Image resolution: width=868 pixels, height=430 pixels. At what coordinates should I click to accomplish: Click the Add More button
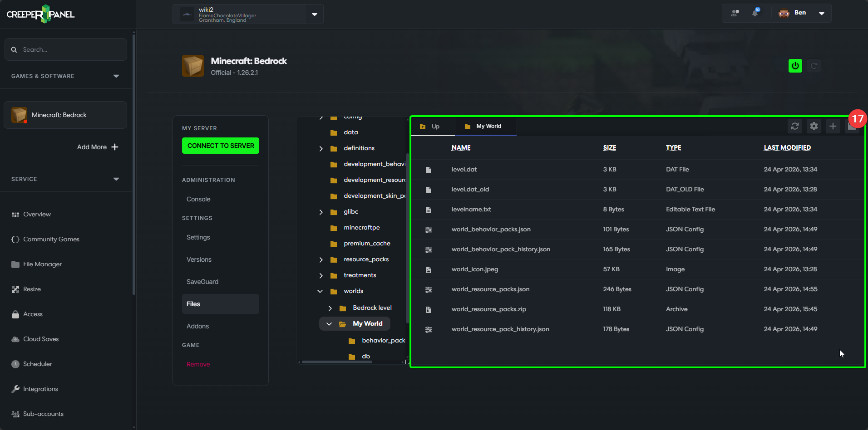tap(98, 147)
